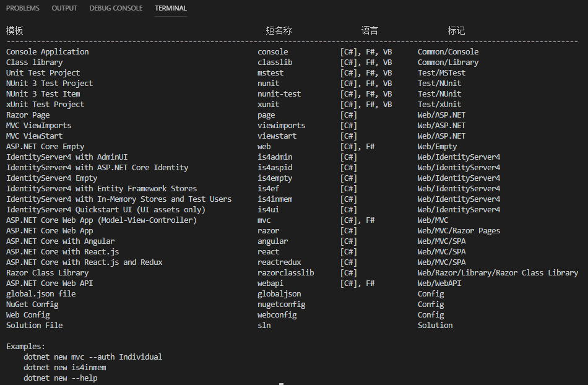Click 'Razor Page' template name
The image size is (588, 385).
(x=28, y=115)
